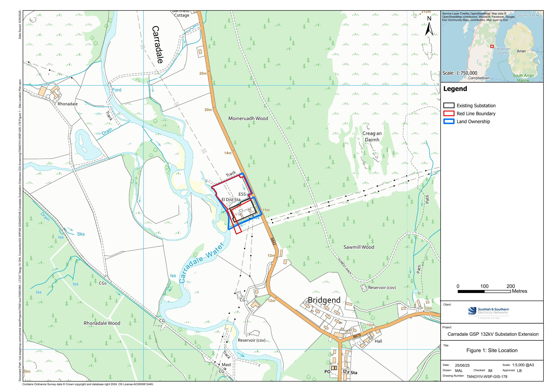Click the 'Kilbrannan Sound' inset label
Screen dimensions: 554x392
pyautogui.click(x=502, y=51)
